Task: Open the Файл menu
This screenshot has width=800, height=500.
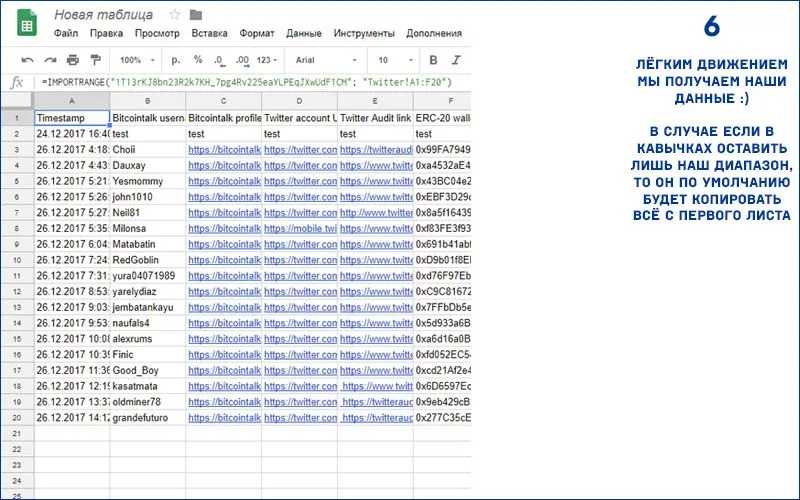Action: click(x=66, y=33)
